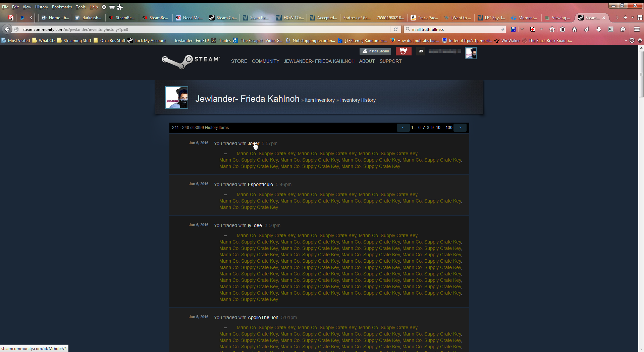The image size is (644, 352).
Task: Click the red family view icon
Action: click(404, 51)
